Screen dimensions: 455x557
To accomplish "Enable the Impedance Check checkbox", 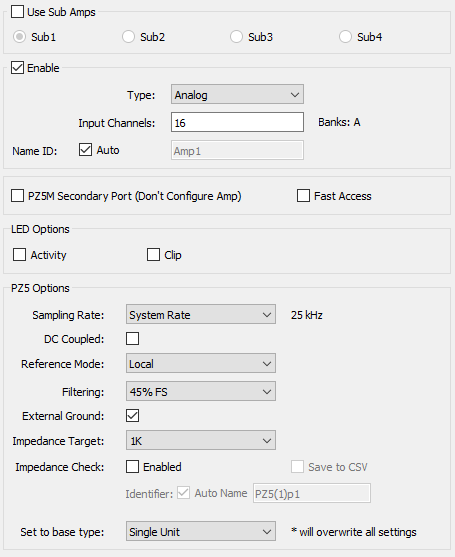I will pos(132,467).
